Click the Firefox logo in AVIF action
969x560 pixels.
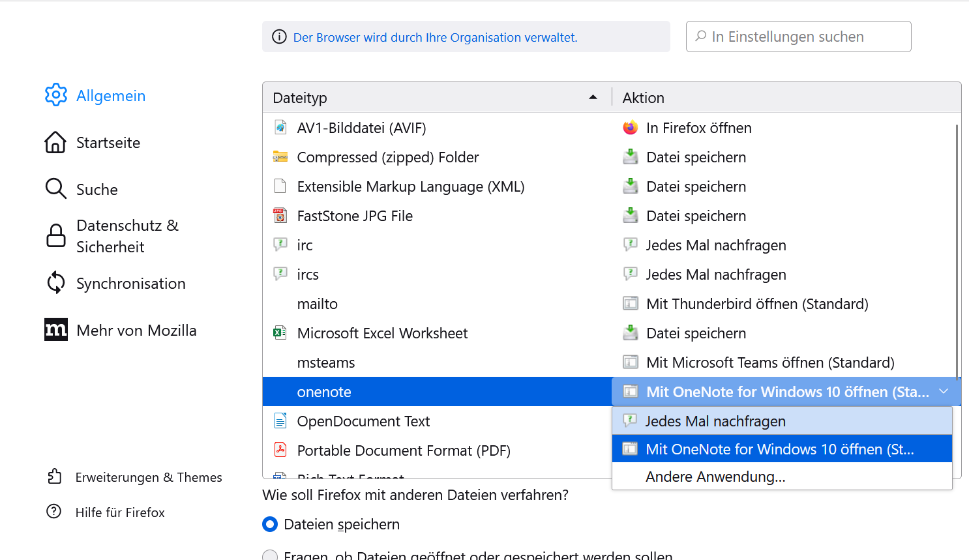point(630,127)
